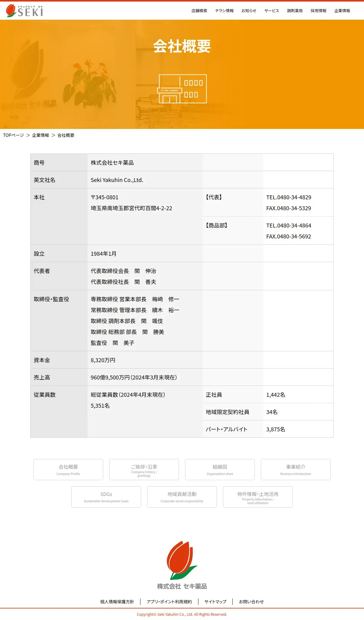Click 取締役 総務部 部長 関 勝美 line
364x620 pixels.
(x=127, y=332)
